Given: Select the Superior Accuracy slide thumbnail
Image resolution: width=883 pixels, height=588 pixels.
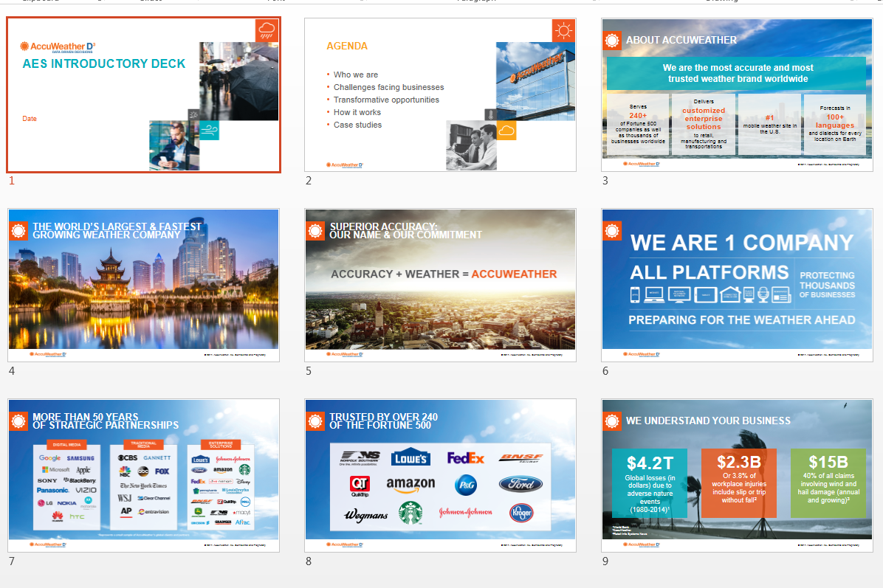Looking at the screenshot, I should coord(440,285).
